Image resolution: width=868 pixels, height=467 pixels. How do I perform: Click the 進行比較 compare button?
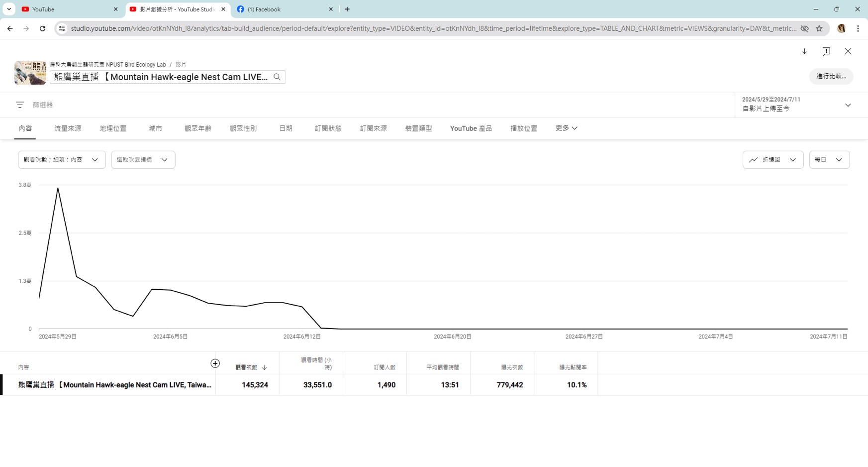[x=831, y=76]
